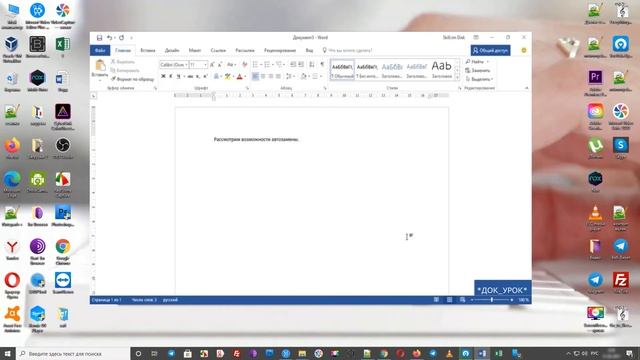Image resolution: width=640 pixels, height=360 pixels.
Task: Align the paragraph to the right
Action: pyautogui.click(x=271, y=76)
